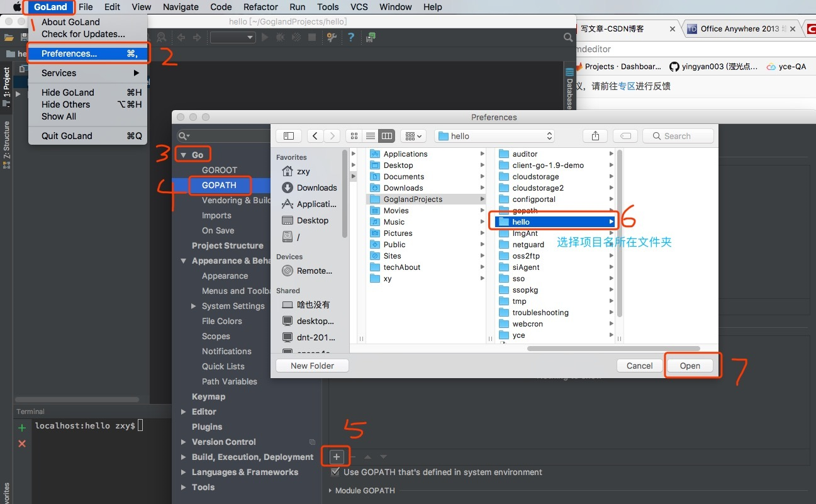Collapse the Go settings tree node
This screenshot has width=816, height=504.
tap(184, 155)
